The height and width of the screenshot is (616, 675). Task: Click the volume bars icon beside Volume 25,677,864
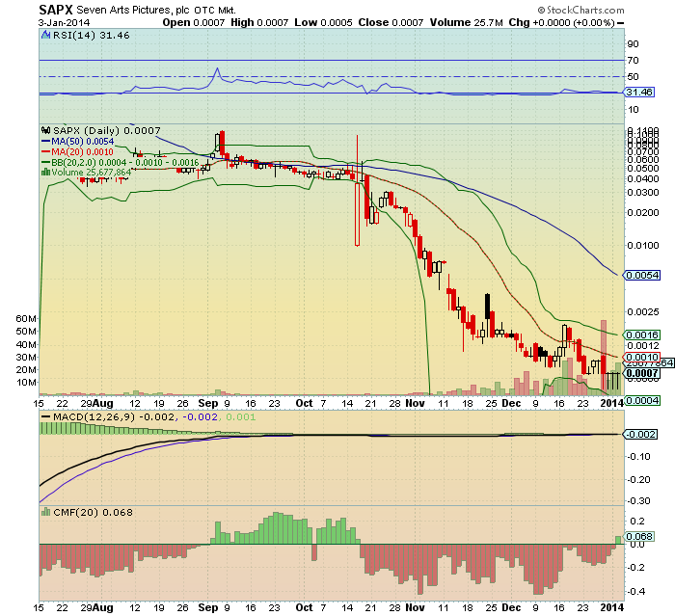click(45, 173)
